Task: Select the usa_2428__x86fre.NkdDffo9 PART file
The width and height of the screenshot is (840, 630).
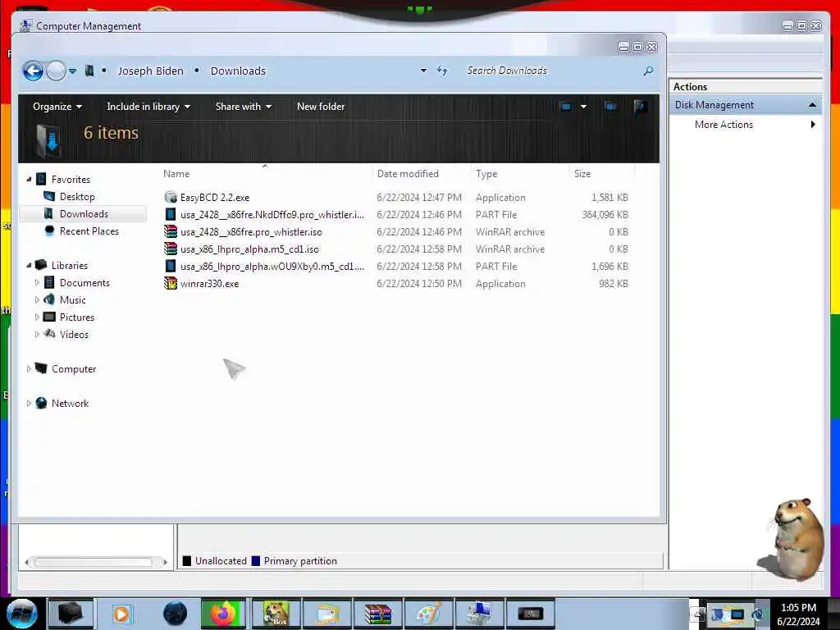Action: (272, 214)
